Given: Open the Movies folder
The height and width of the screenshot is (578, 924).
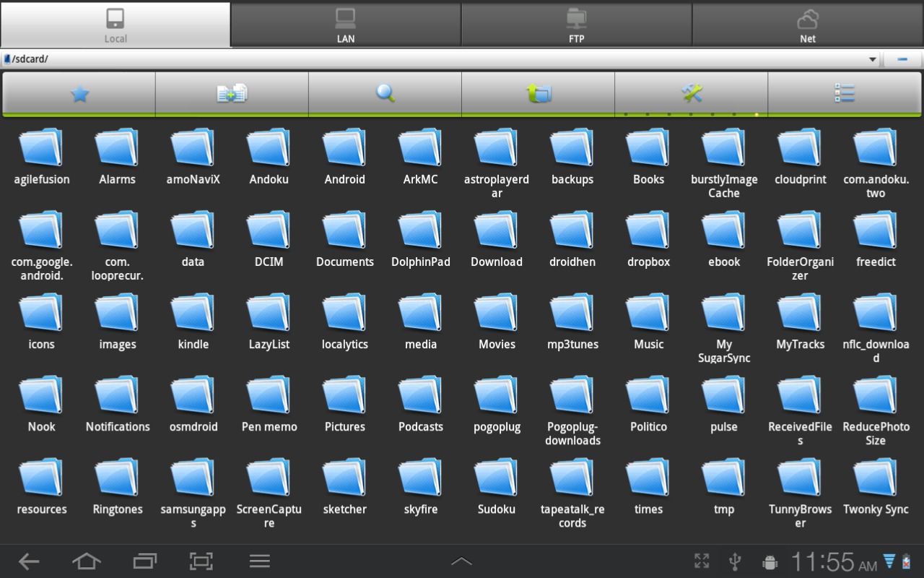Looking at the screenshot, I should click(497, 321).
